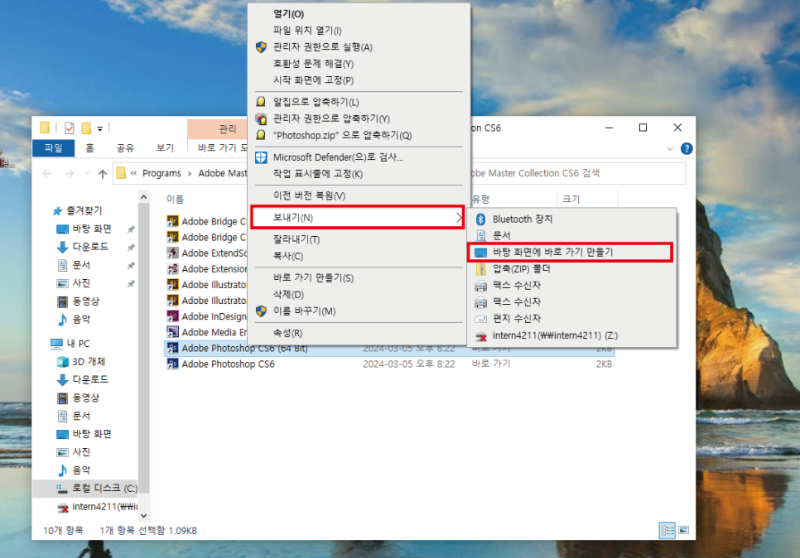Select Adobe Extension Manager shortcut icon

pyautogui.click(x=173, y=268)
